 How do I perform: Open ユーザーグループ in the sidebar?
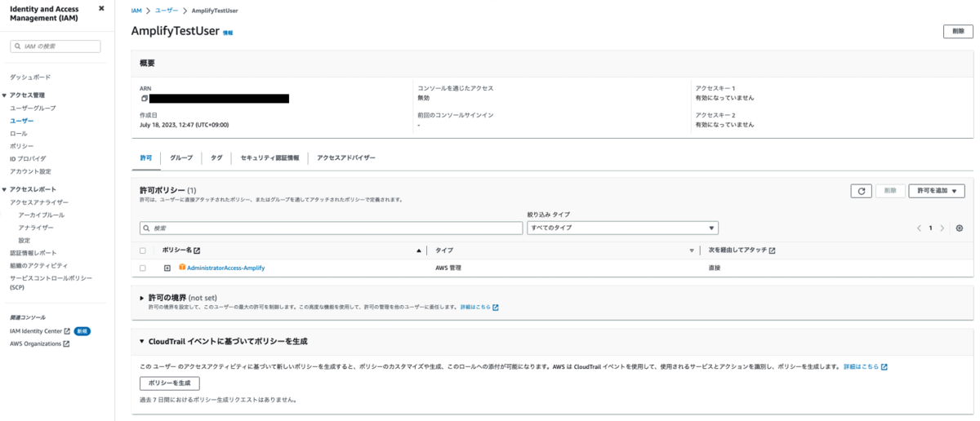[33, 108]
